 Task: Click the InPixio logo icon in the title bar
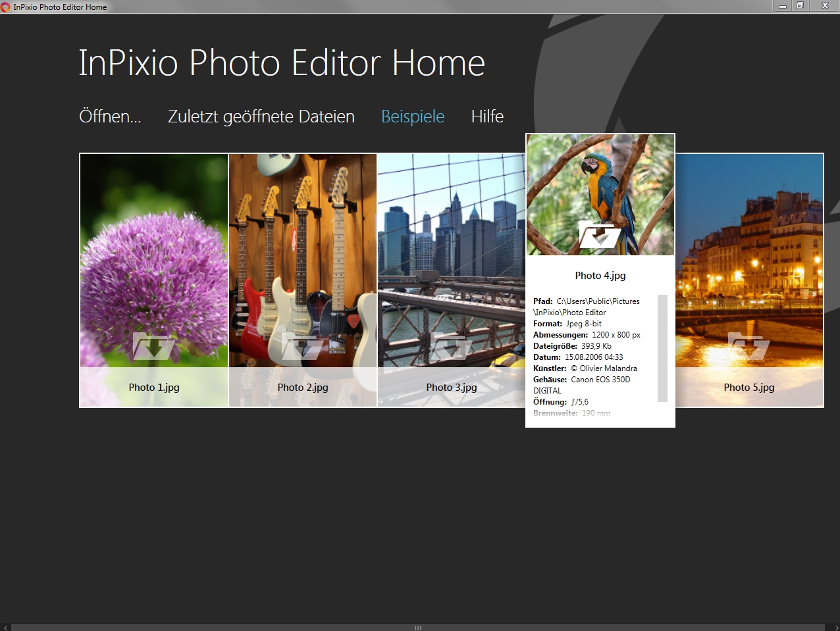click(x=6, y=6)
